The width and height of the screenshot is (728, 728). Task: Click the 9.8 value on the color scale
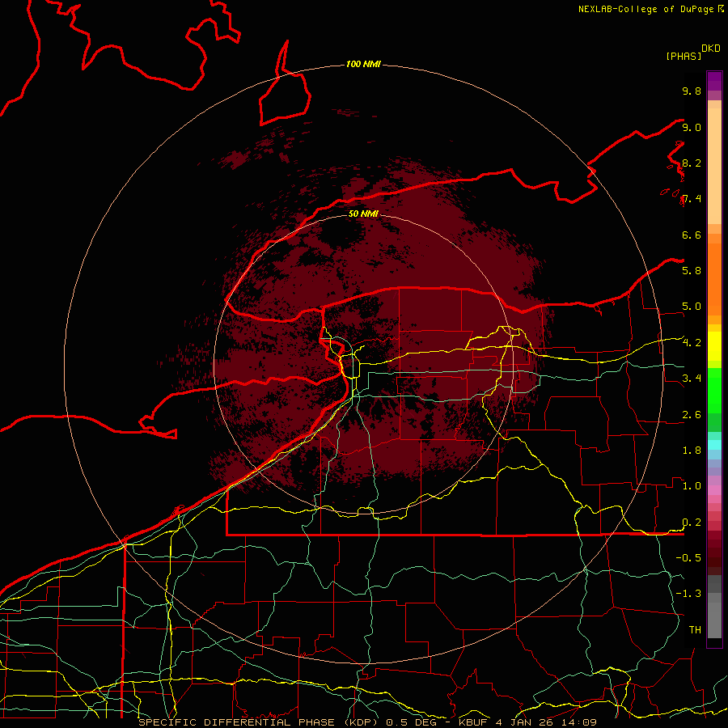[692, 91]
